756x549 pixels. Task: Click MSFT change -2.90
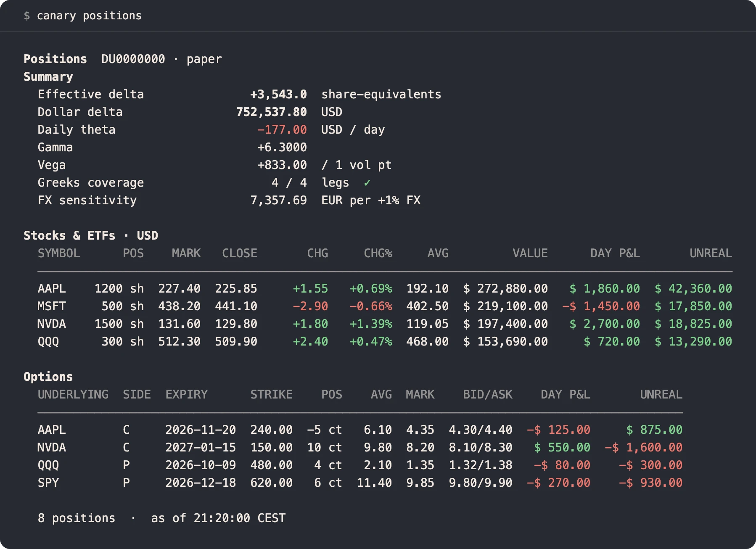(x=310, y=306)
